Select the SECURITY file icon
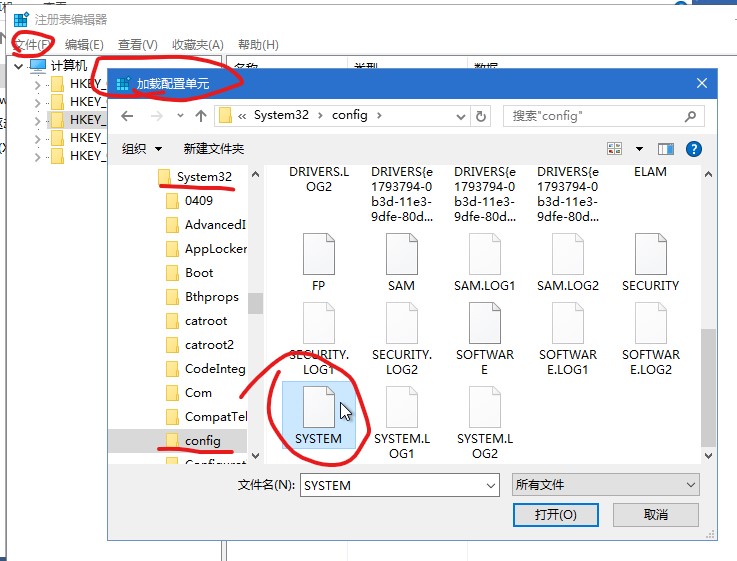 [651, 254]
